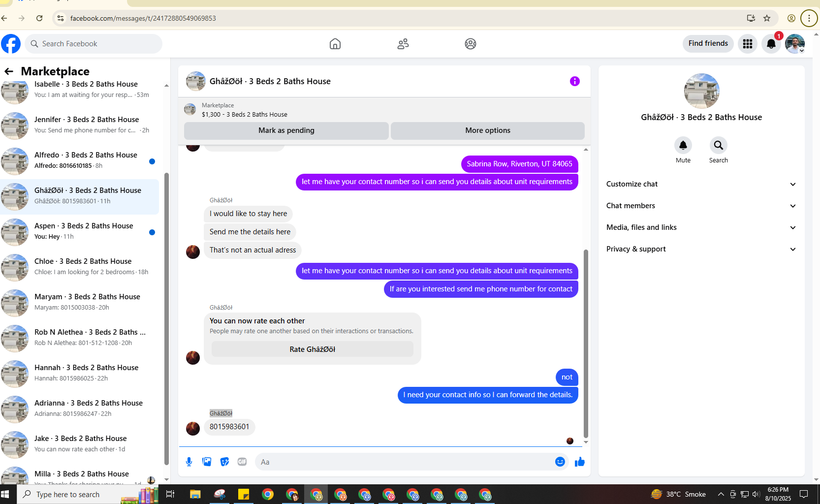Open the Groups tab icon
Viewport: 820px width, 504px height.
click(471, 44)
